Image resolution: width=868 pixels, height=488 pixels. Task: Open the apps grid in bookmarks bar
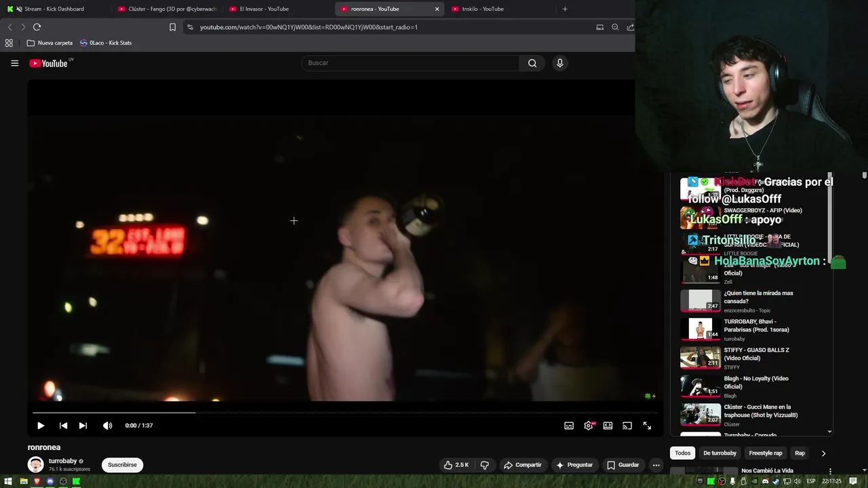(9, 43)
